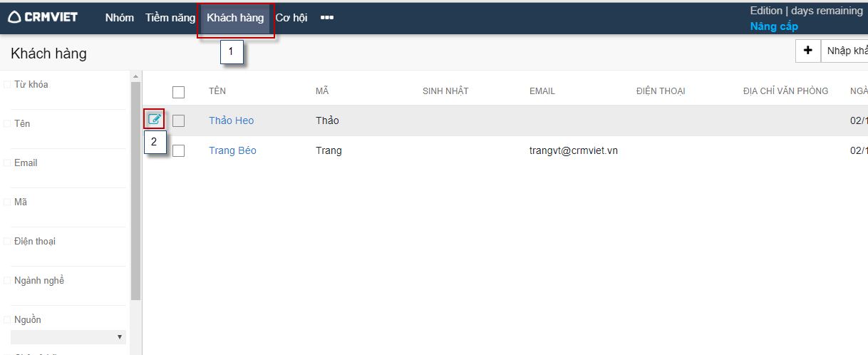The width and height of the screenshot is (868, 355).
Task: Toggle the select-all checkbox in table header
Action: (178, 92)
